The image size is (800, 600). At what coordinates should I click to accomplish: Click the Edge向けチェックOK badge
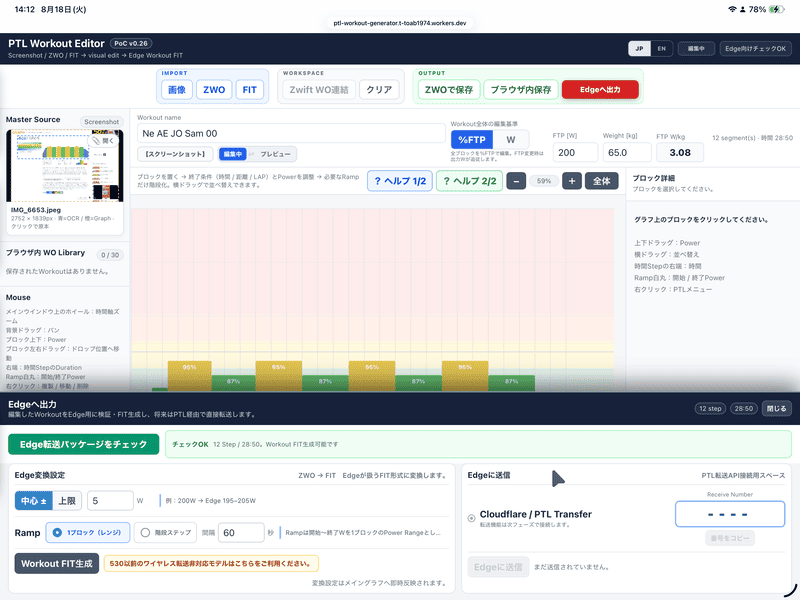tap(756, 48)
